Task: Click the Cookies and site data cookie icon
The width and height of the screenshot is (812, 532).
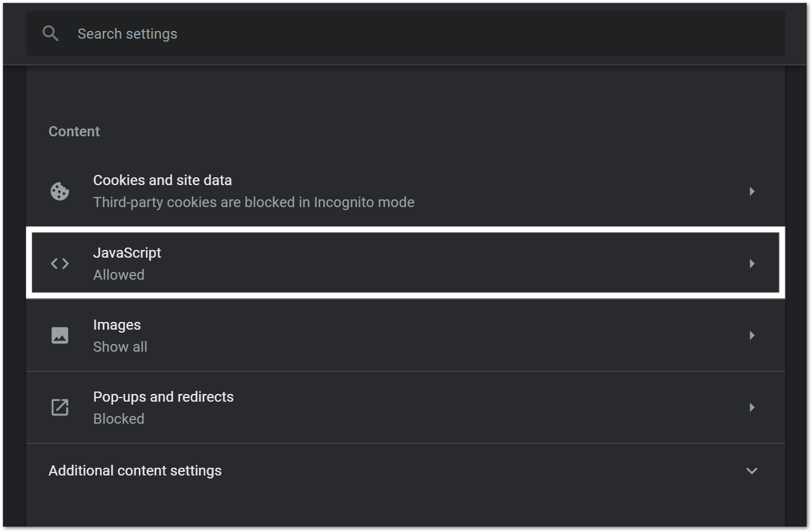Action: [60, 192]
